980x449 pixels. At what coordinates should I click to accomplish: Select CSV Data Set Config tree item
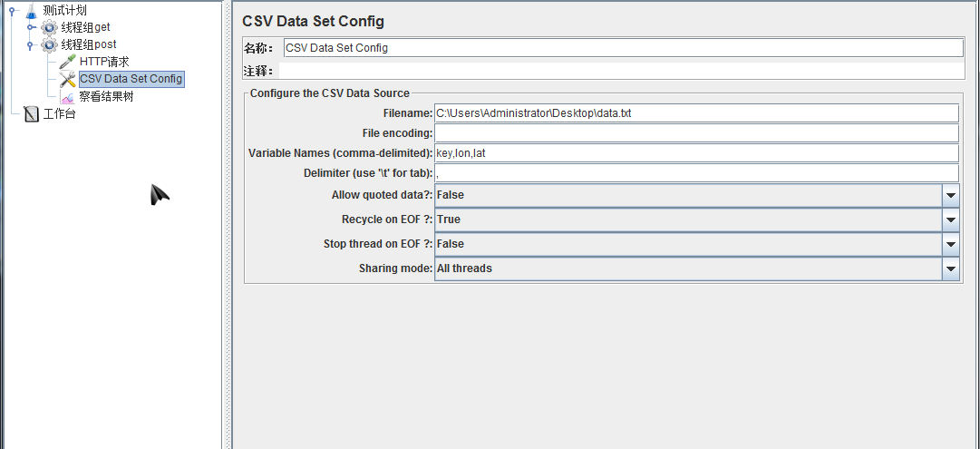131,79
